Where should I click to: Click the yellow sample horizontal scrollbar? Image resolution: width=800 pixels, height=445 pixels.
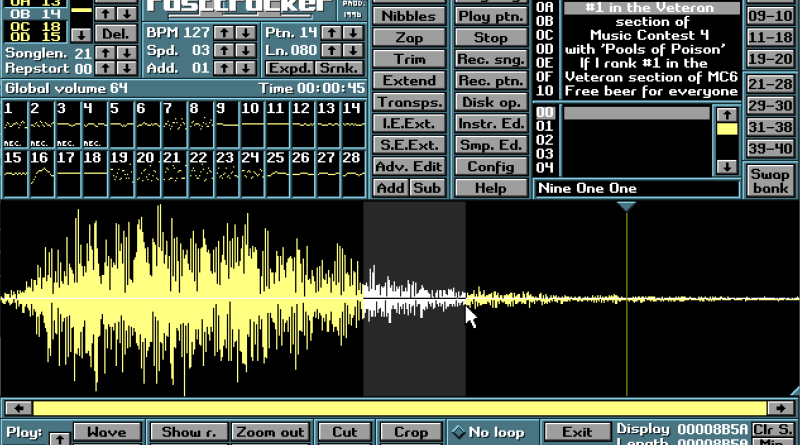pos(400,408)
